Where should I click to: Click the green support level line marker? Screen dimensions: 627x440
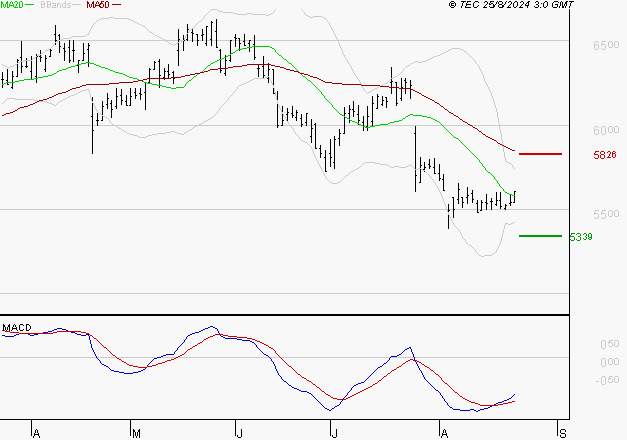(x=540, y=236)
